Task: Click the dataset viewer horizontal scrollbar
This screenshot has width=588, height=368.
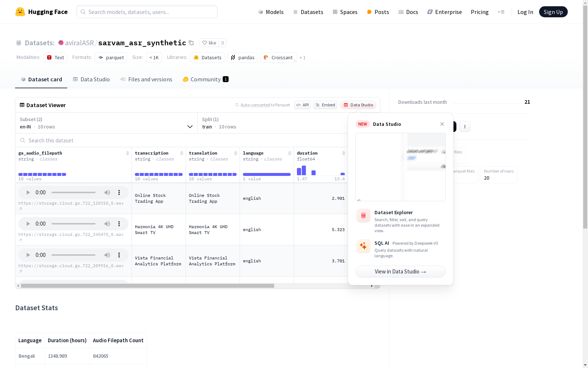Action: 147,286
